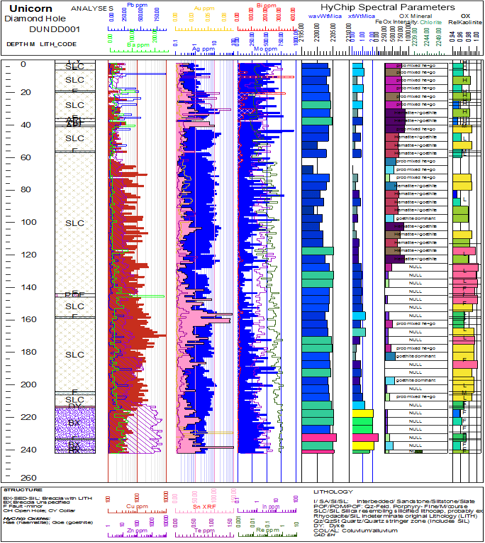Screen dimensions: 485x543
Task: Click the Sn XRF legend label
Action: tap(204, 507)
